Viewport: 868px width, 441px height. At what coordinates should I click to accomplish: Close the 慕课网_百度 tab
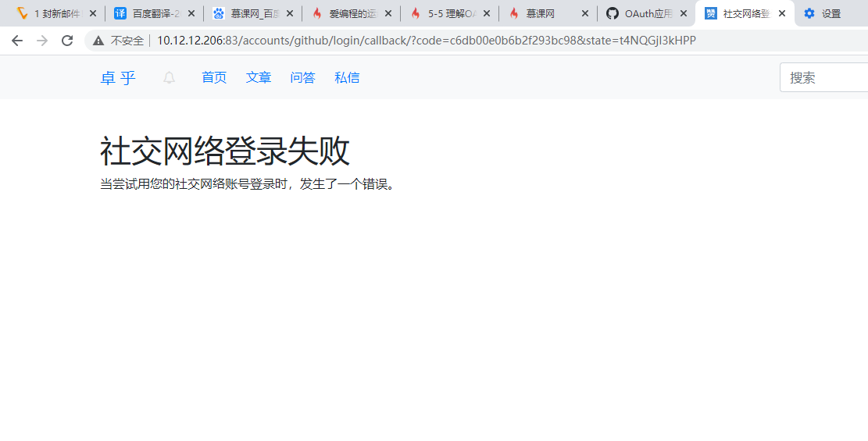pyautogui.click(x=290, y=13)
